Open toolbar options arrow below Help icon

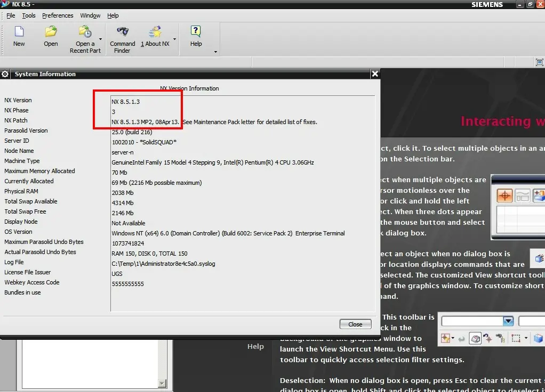click(x=215, y=52)
